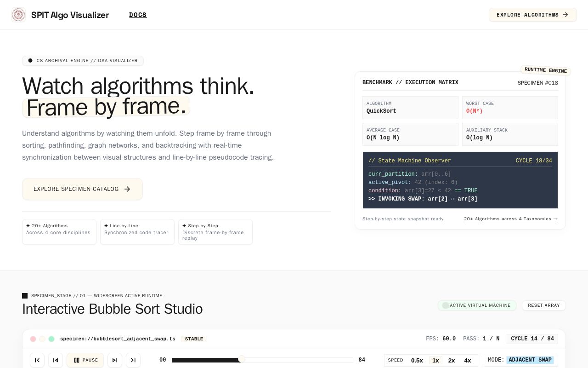Image resolution: width=588 pixels, height=368 pixels.
Task: Click the Line-by-Line feature card
Action: click(x=137, y=232)
